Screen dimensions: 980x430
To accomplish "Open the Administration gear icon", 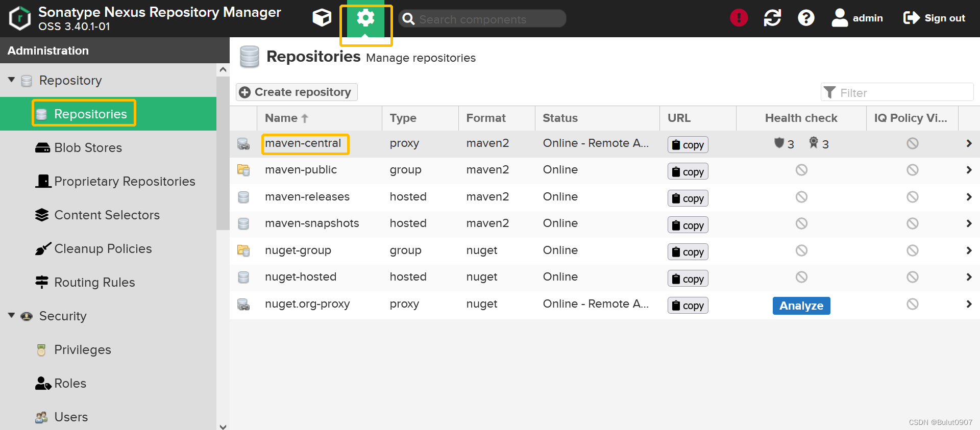I will click(x=365, y=19).
